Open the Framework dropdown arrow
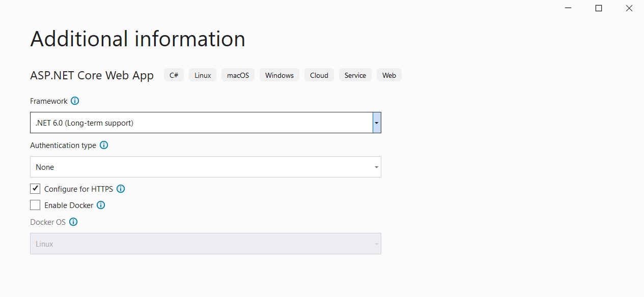 point(376,123)
